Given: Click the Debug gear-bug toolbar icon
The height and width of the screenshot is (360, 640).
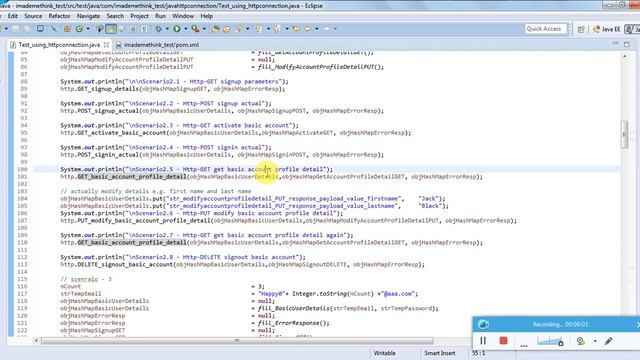Looking at the screenshot, I should click(158, 29).
